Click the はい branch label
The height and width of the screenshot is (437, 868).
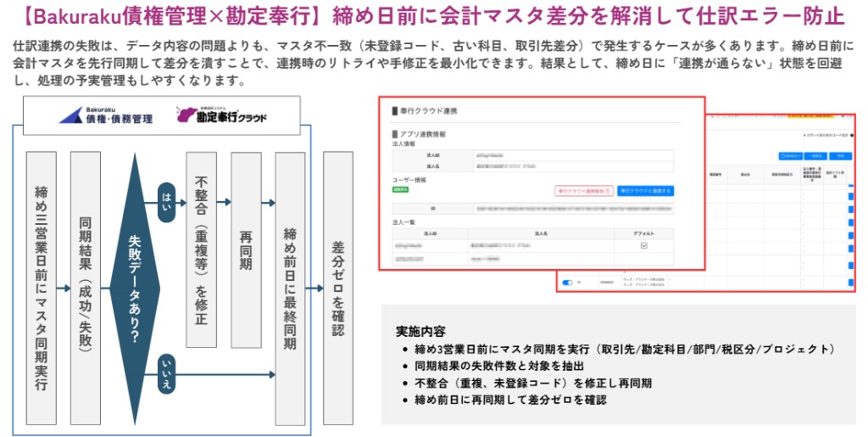coord(167,203)
